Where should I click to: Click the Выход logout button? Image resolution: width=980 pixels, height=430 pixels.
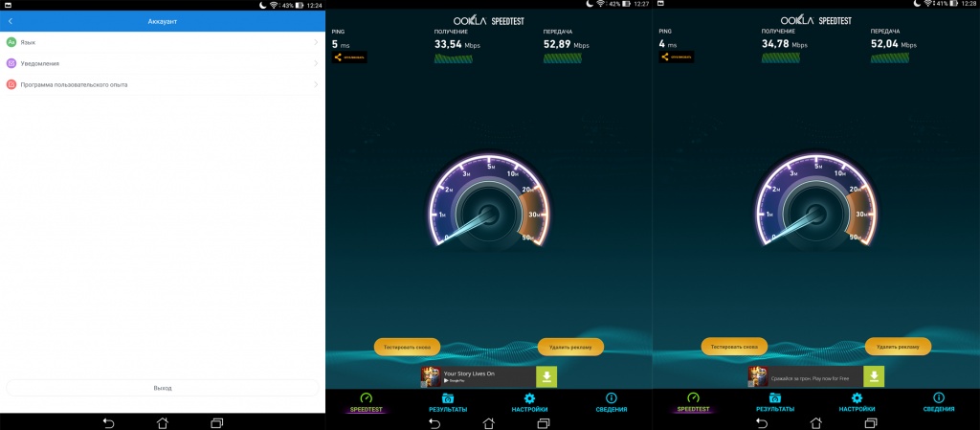click(x=163, y=388)
